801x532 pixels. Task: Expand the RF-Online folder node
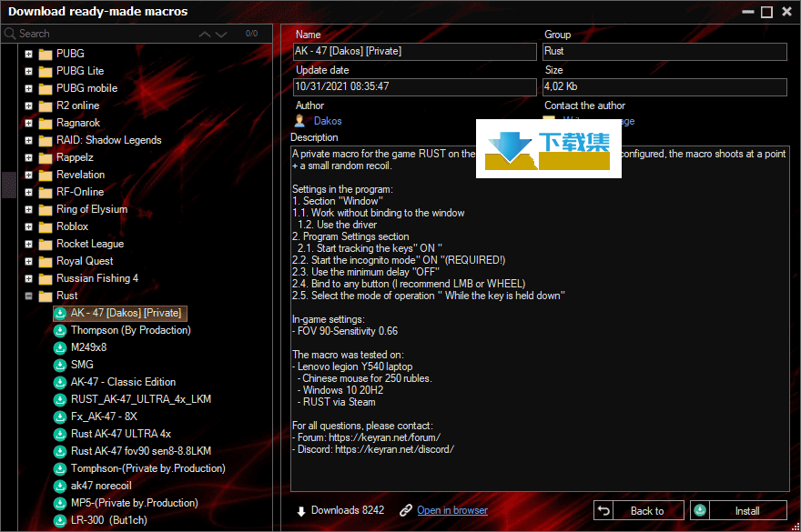click(28, 193)
